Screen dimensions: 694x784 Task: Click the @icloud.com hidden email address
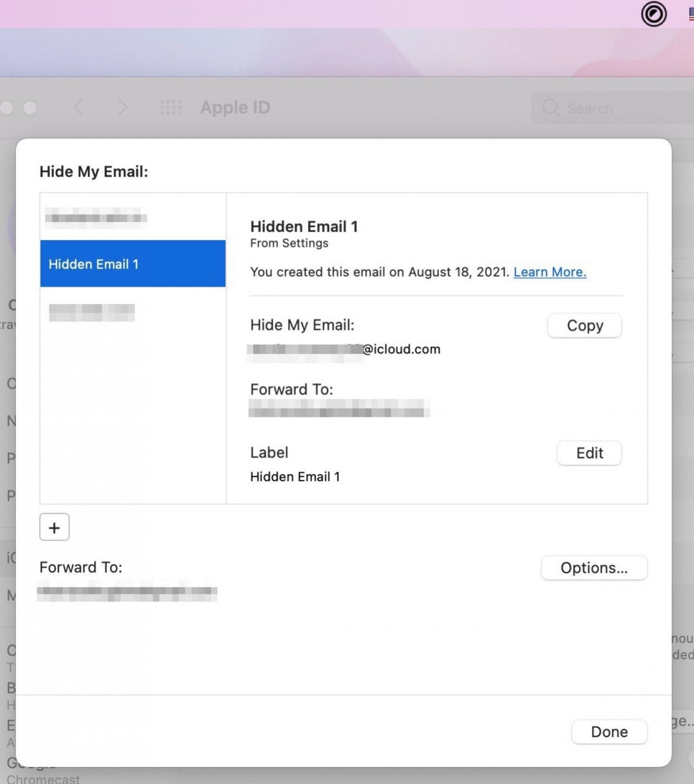pos(344,349)
